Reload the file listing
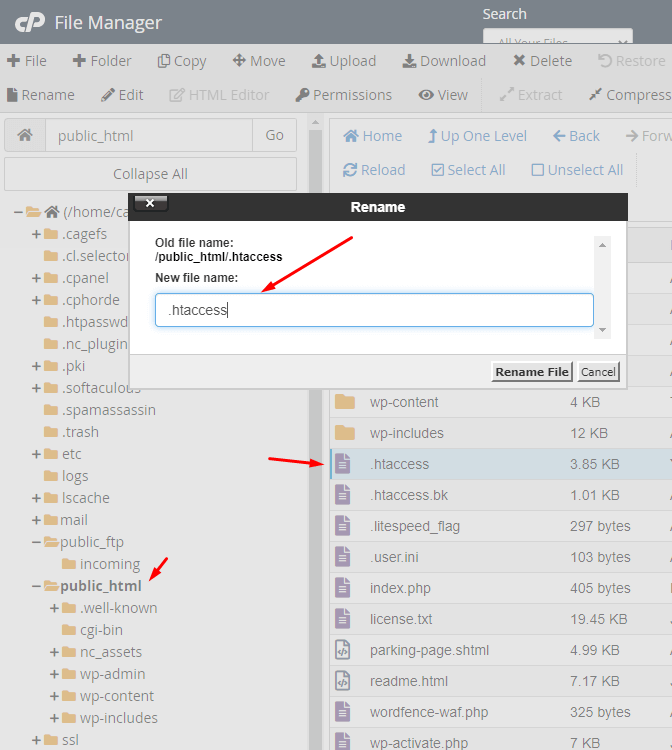Viewport: 672px width, 750px height. pos(374,170)
